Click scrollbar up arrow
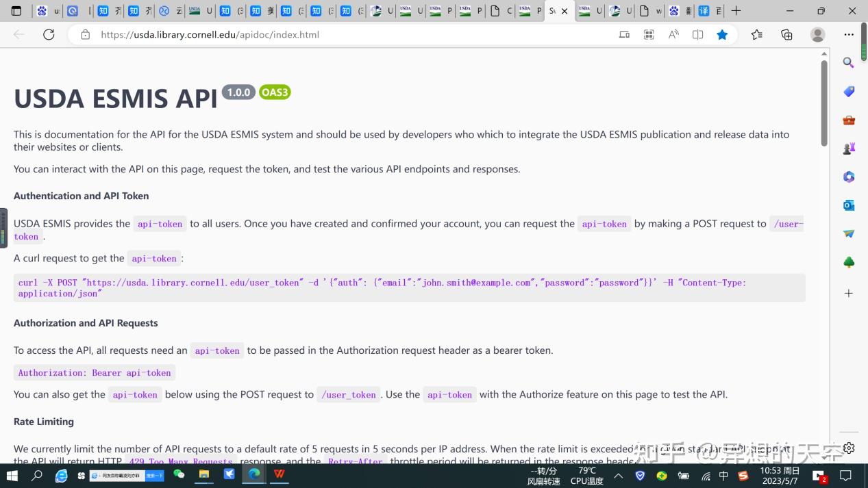This screenshot has height=488, width=868. [824, 53]
